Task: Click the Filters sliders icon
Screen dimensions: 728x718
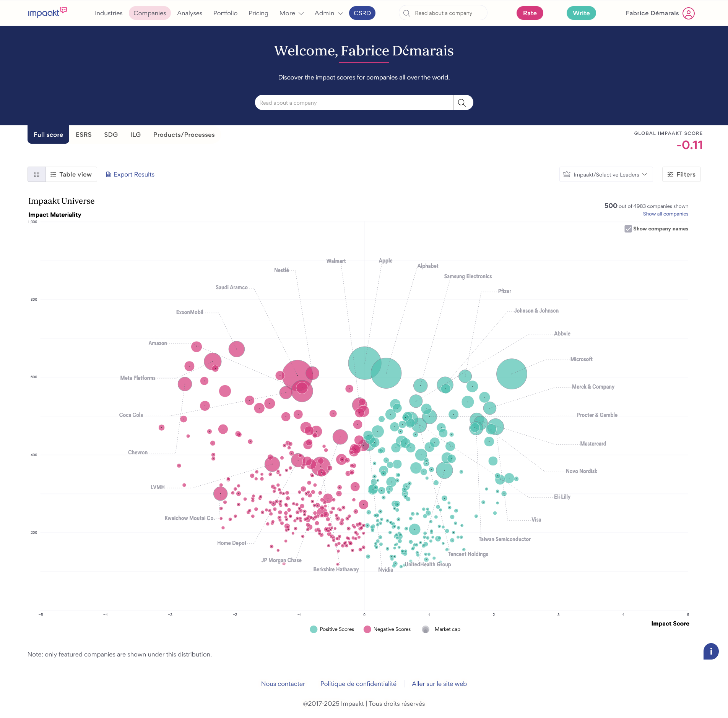Action: pos(670,175)
